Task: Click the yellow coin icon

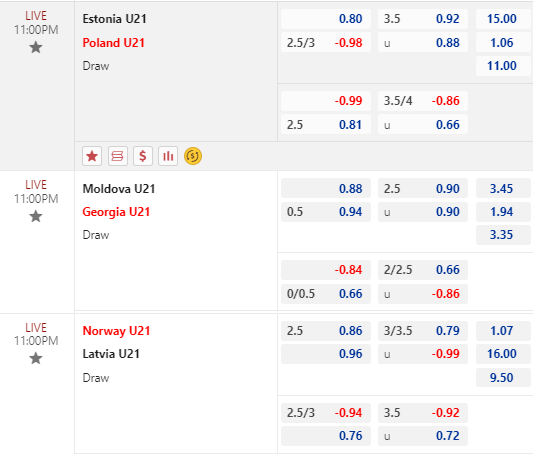Action: 193,156
